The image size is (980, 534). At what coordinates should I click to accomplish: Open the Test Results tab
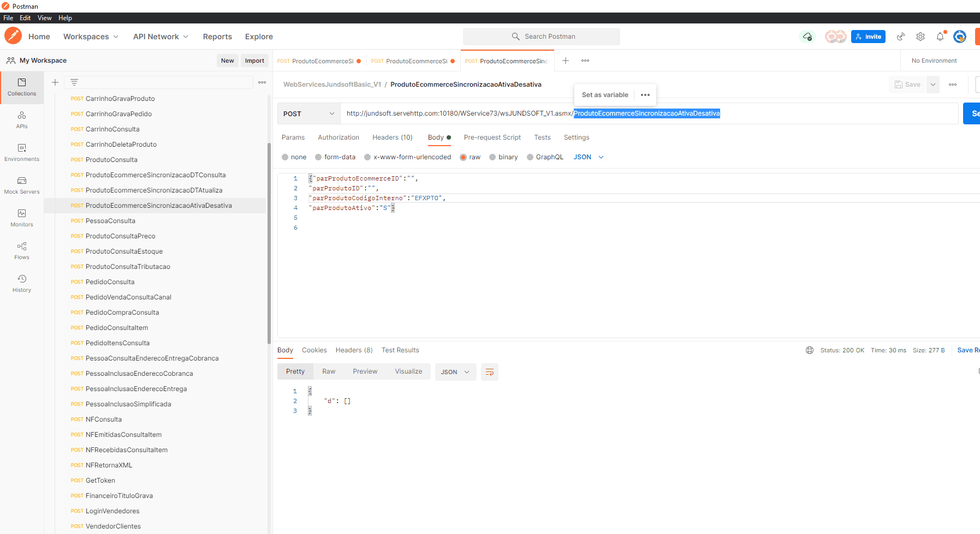point(400,350)
